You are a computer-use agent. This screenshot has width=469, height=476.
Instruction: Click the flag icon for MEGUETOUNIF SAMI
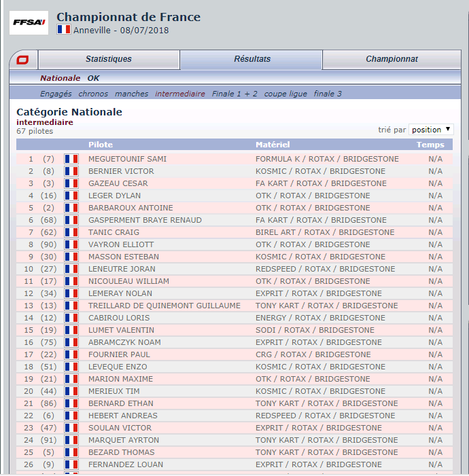(x=71, y=159)
